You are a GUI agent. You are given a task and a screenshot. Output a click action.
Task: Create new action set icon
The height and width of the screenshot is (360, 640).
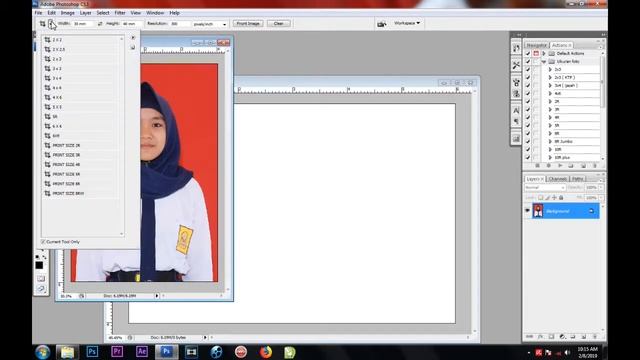pyautogui.click(x=571, y=166)
